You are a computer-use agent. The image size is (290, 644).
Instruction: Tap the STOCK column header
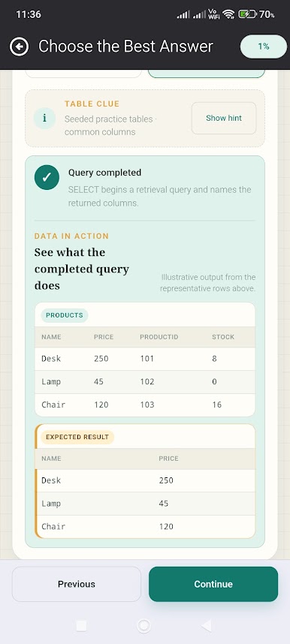(x=223, y=337)
